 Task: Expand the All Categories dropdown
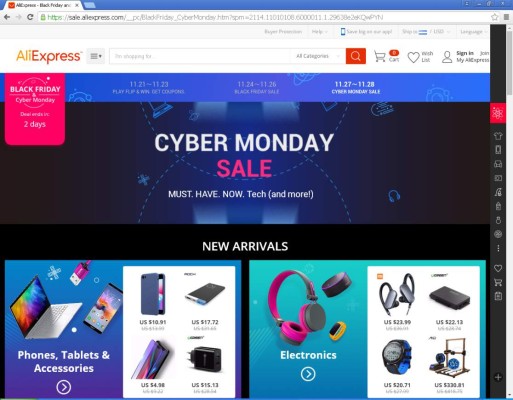(x=317, y=56)
